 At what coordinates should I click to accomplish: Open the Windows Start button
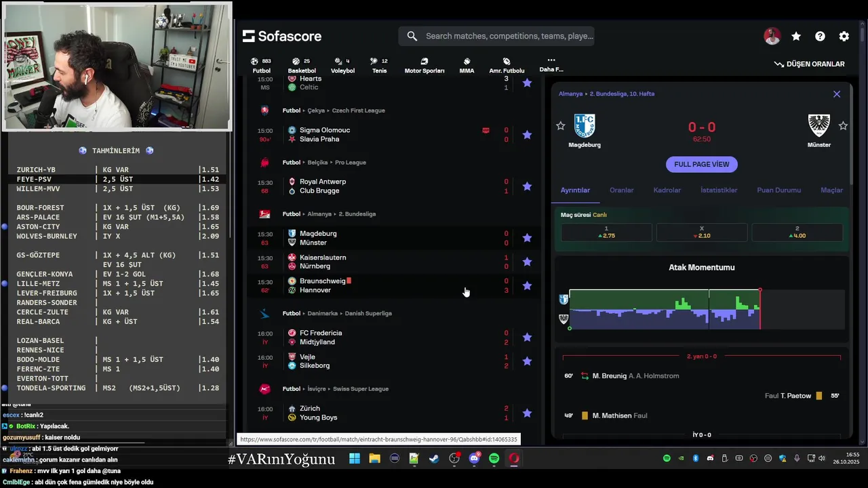click(x=355, y=459)
